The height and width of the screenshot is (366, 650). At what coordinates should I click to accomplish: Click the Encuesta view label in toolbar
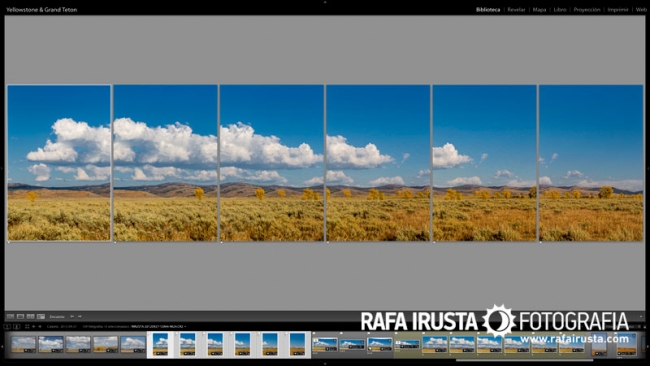coord(57,317)
